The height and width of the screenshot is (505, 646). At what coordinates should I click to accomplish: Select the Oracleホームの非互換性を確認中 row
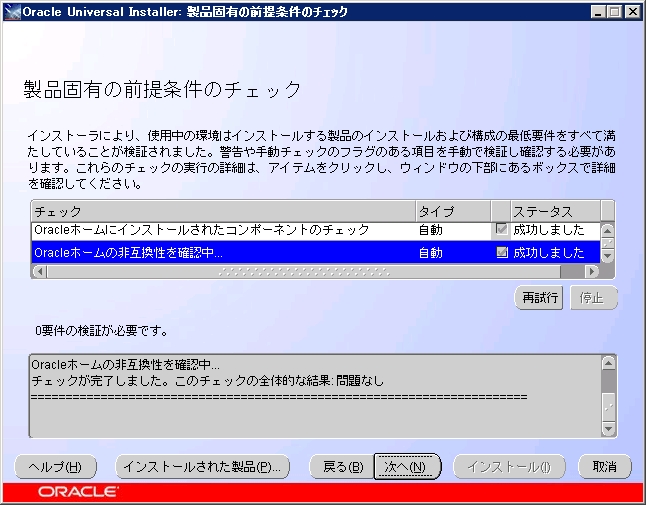(200, 253)
